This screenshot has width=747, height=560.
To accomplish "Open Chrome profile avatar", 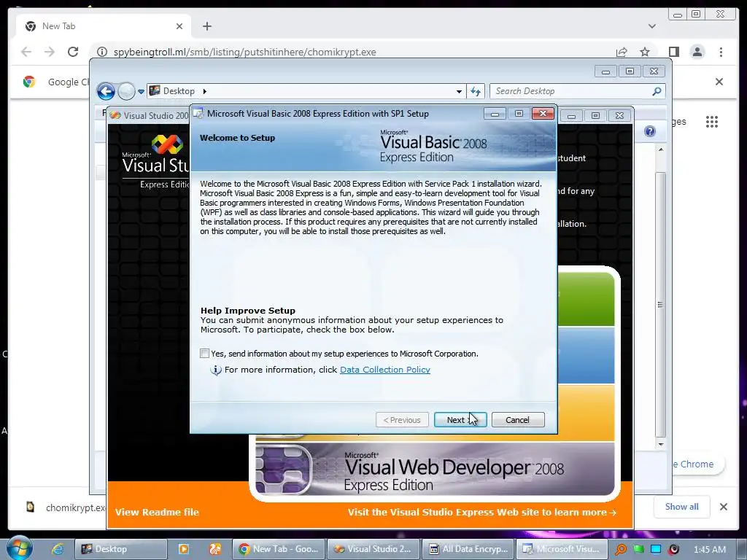I will 697,52.
